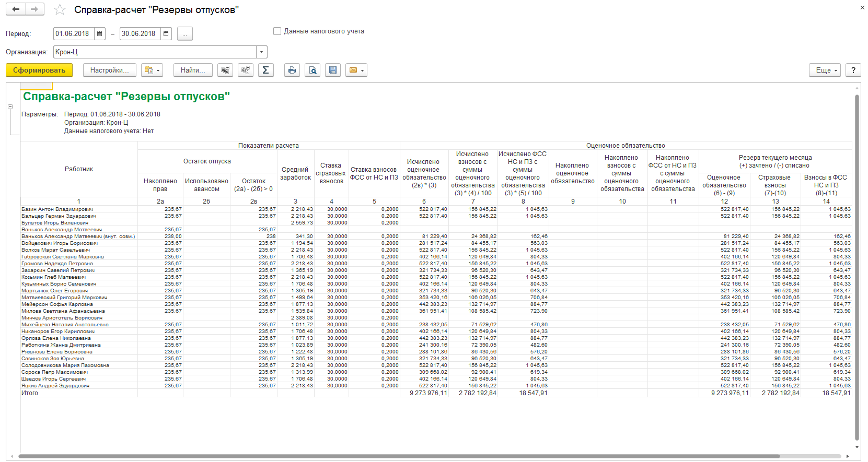Image resolution: width=868 pixels, height=462 pixels.
Task: Click the horizontal scrollbar of report
Action: [x=399, y=456]
